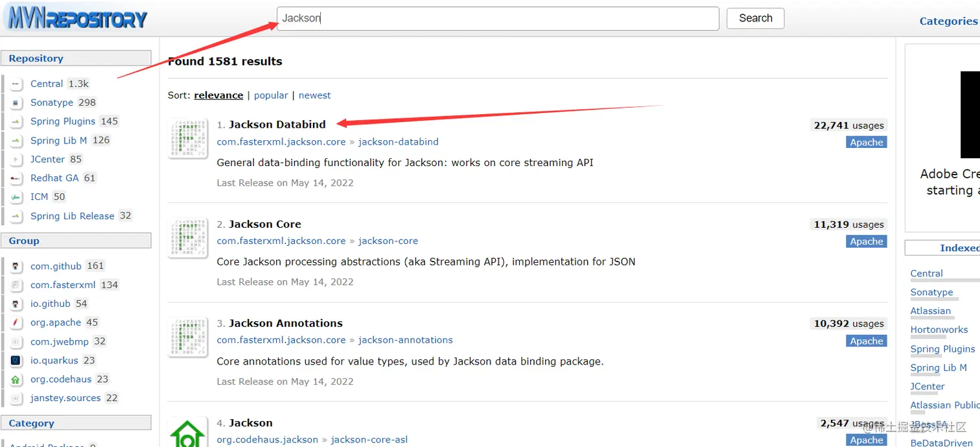Sort results by newest
The width and height of the screenshot is (980, 447).
[x=315, y=95]
